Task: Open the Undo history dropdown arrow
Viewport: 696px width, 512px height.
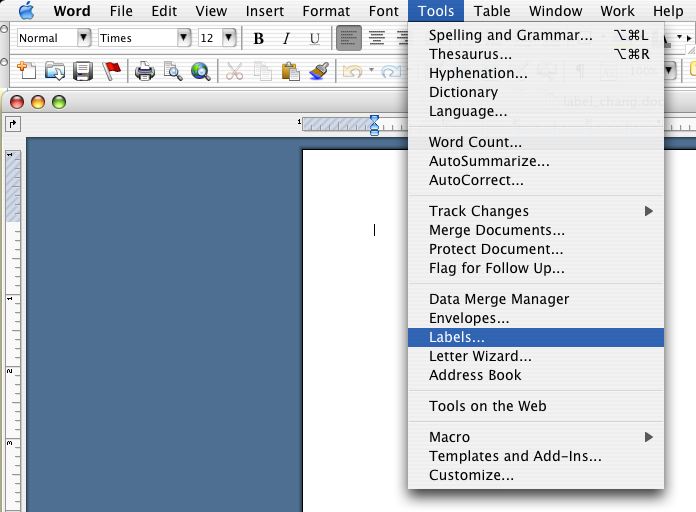Action: click(372, 70)
